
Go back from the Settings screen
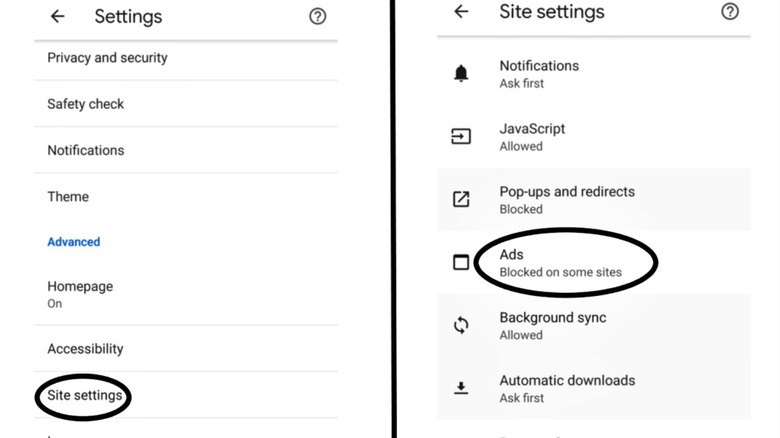click(x=58, y=17)
